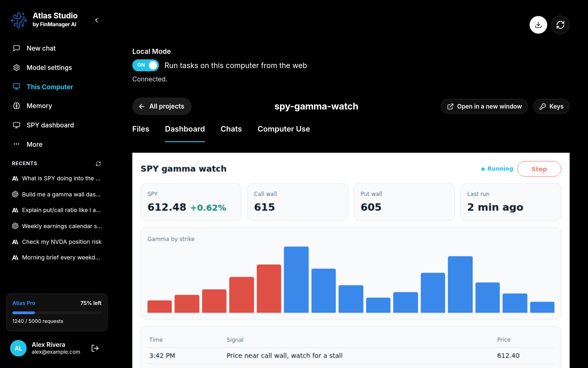Screen dimensions: 588x368
Task: Click the download icon button
Action: pos(538,25)
